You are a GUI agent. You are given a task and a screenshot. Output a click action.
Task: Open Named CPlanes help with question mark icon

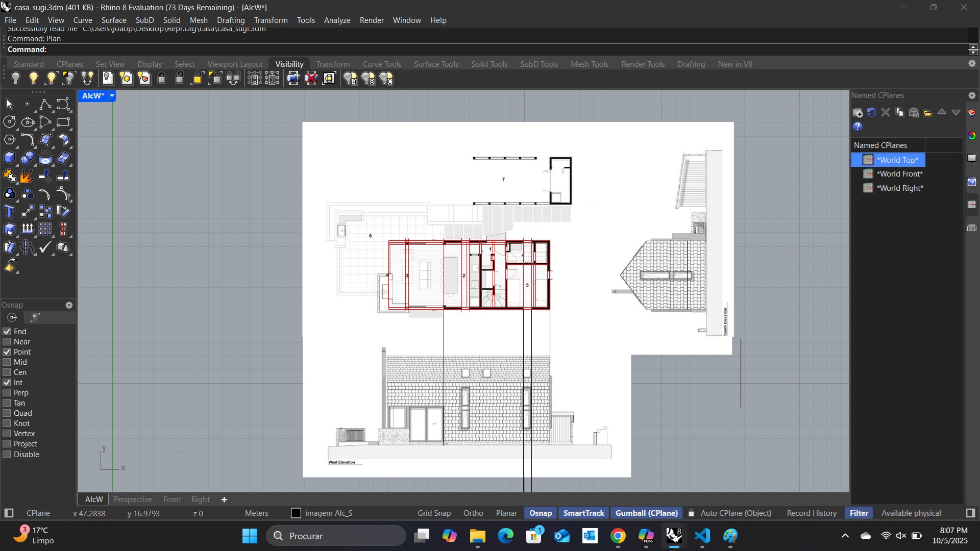(x=856, y=127)
